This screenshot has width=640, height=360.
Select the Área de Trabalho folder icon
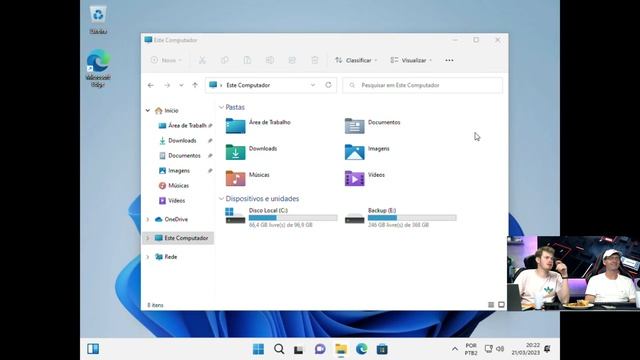(236, 126)
